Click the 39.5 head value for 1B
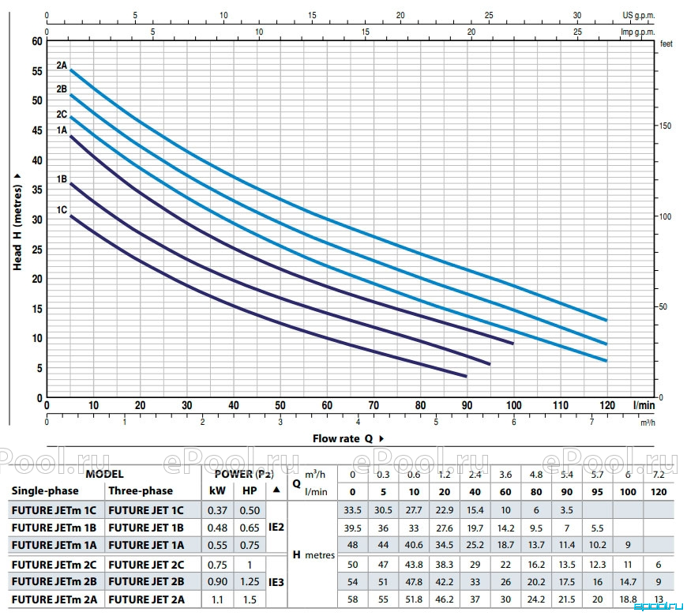Viewport: 687px width, 616px height. [x=353, y=528]
